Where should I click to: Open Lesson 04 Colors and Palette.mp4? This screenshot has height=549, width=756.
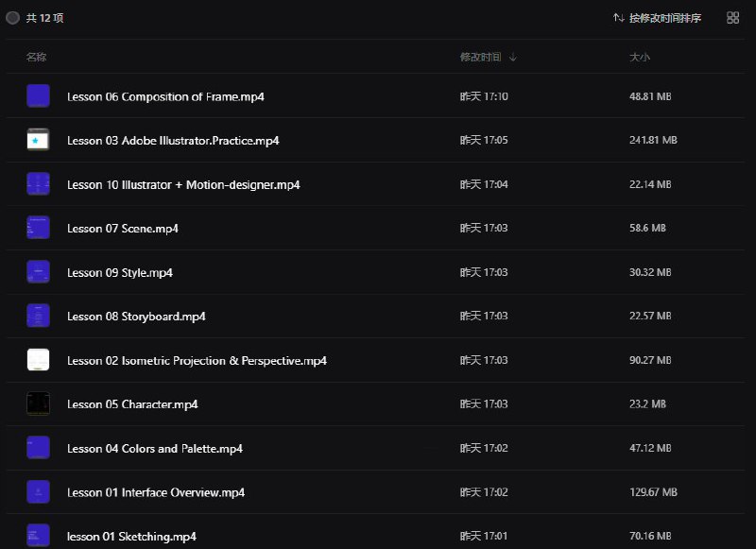click(x=155, y=448)
